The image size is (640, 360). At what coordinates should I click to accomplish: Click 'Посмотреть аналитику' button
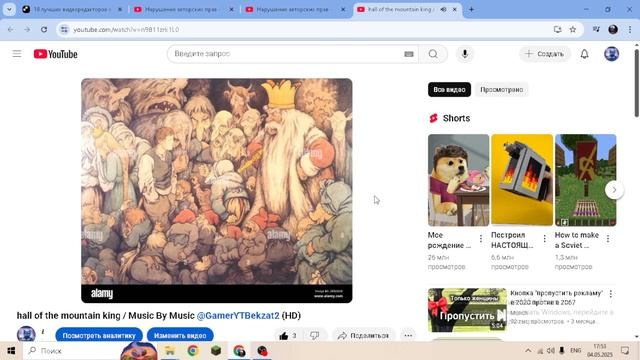[x=99, y=336]
